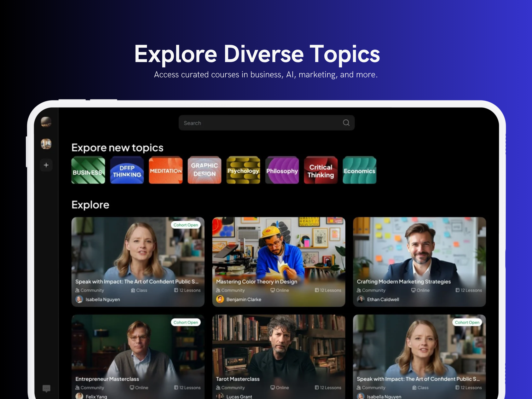Image resolution: width=532 pixels, height=399 pixels.
Task: Open the top sidebar profile avatar
Action: pos(46,122)
